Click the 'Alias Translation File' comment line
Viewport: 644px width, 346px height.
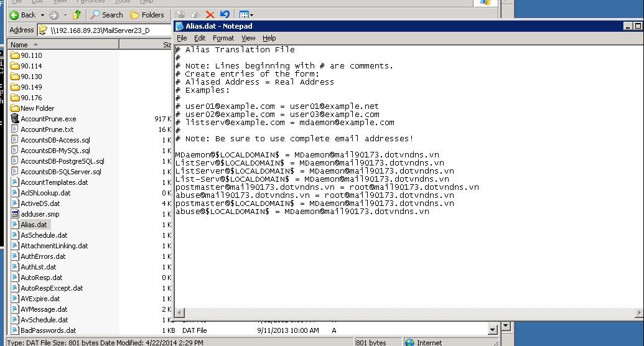coord(235,50)
